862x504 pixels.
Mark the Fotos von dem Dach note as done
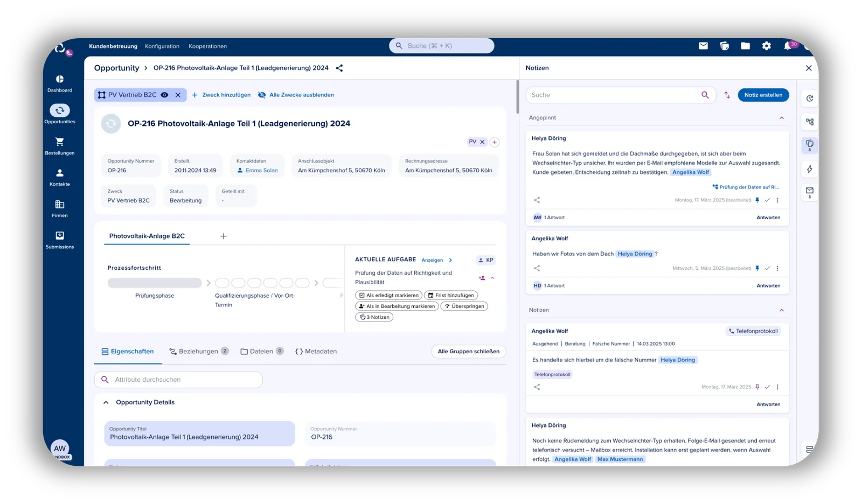(767, 268)
